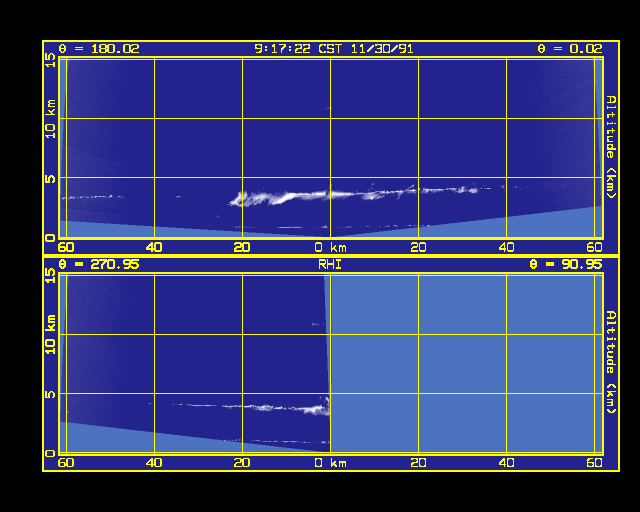
Task: Select the 15 altitude tick in the bottom panel
Action: (x=50, y=276)
